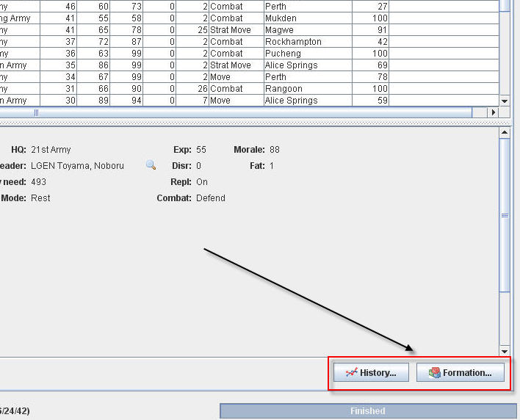This screenshot has width=520, height=420.
Task: Click detail panel scroll down arrow
Action: (505, 352)
